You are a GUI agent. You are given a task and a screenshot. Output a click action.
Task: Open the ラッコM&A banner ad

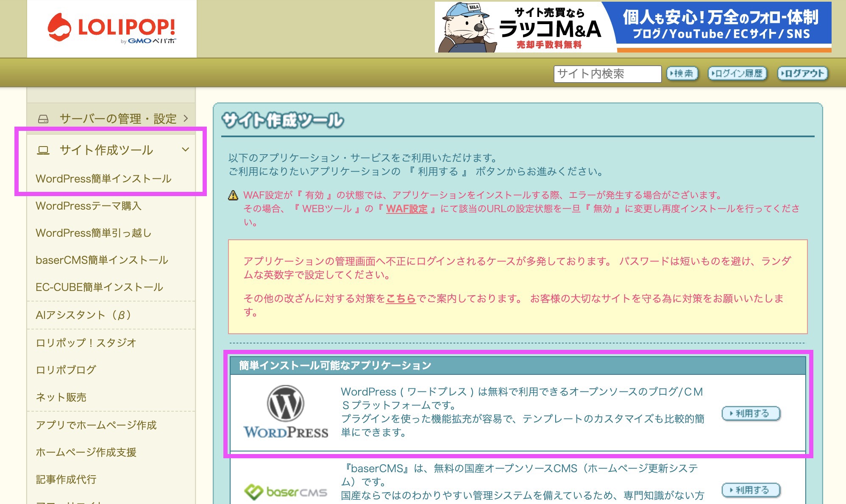[633, 27]
